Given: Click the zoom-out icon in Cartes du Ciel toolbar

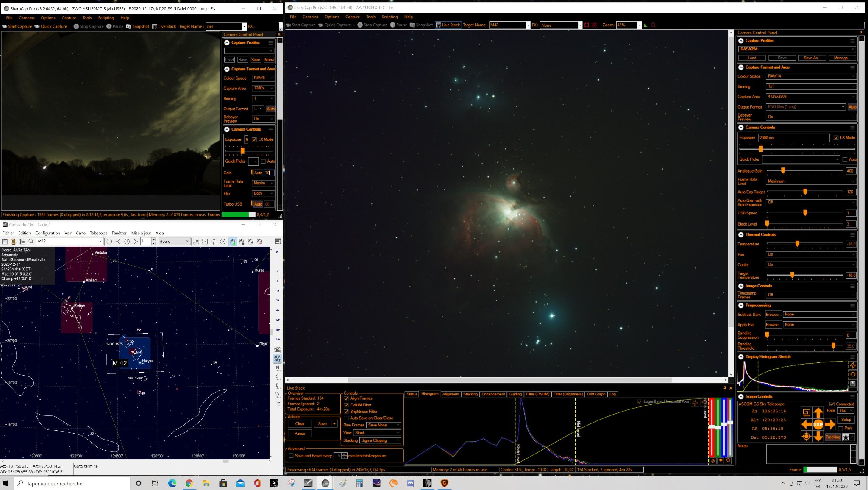Looking at the screenshot, I should point(205,242).
